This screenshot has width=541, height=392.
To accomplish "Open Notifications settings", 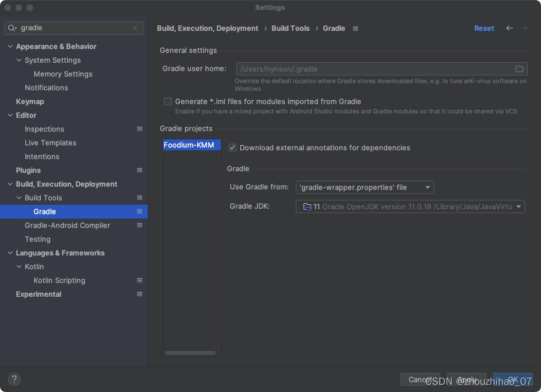I will tap(46, 88).
